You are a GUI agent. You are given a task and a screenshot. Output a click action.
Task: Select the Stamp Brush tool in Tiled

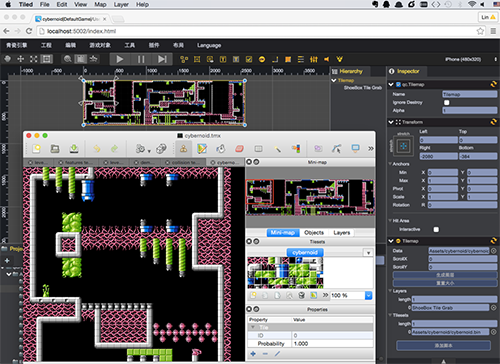pyautogui.click(x=183, y=148)
